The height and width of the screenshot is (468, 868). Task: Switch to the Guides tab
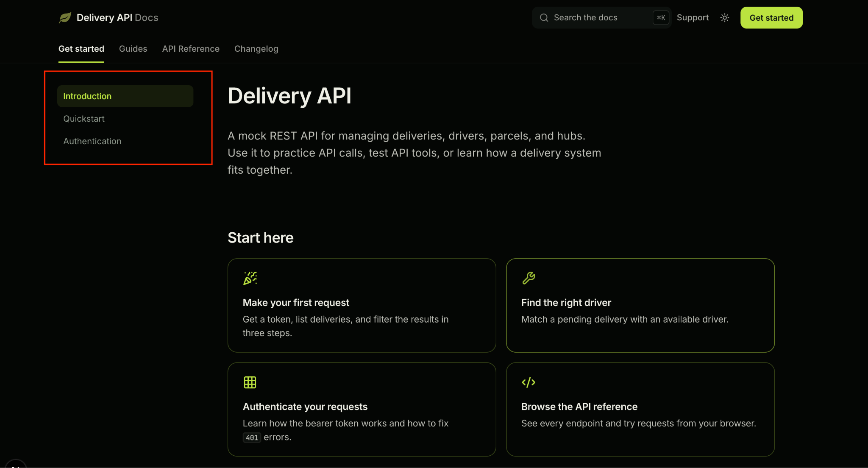pos(133,49)
